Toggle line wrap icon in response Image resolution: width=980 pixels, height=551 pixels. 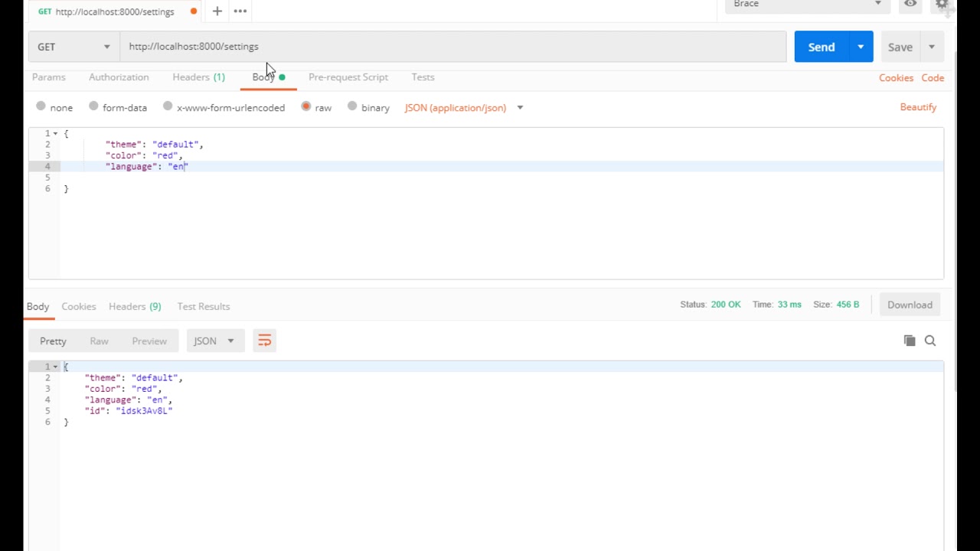click(x=264, y=341)
